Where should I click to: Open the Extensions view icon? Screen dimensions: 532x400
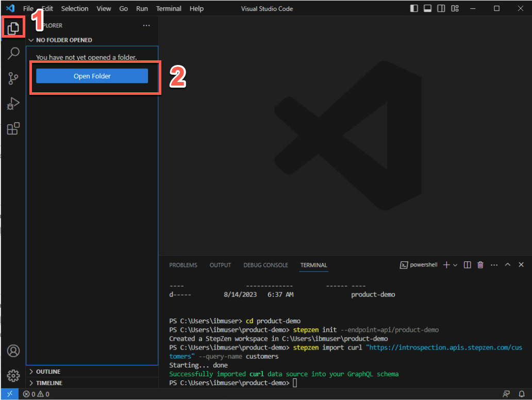tap(13, 129)
